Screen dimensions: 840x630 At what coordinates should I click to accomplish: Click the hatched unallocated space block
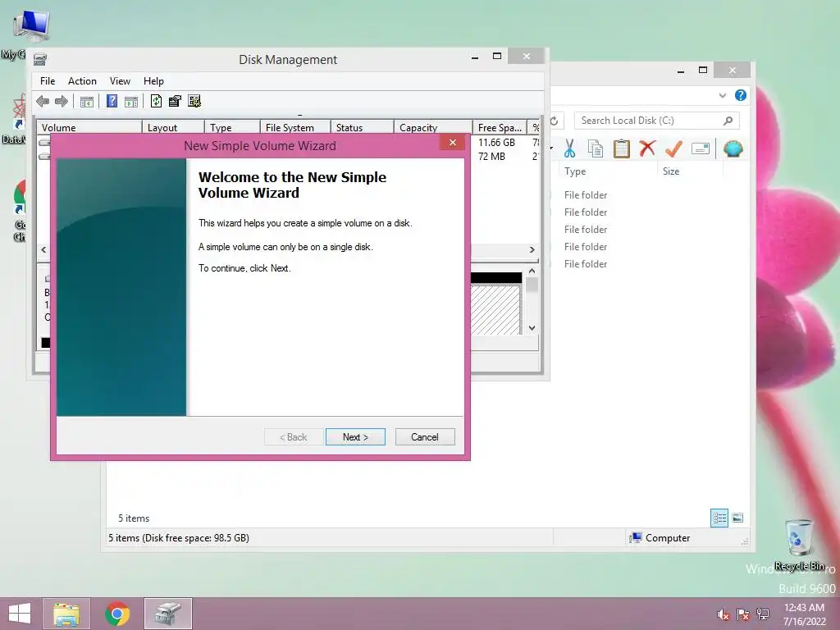[x=495, y=310]
